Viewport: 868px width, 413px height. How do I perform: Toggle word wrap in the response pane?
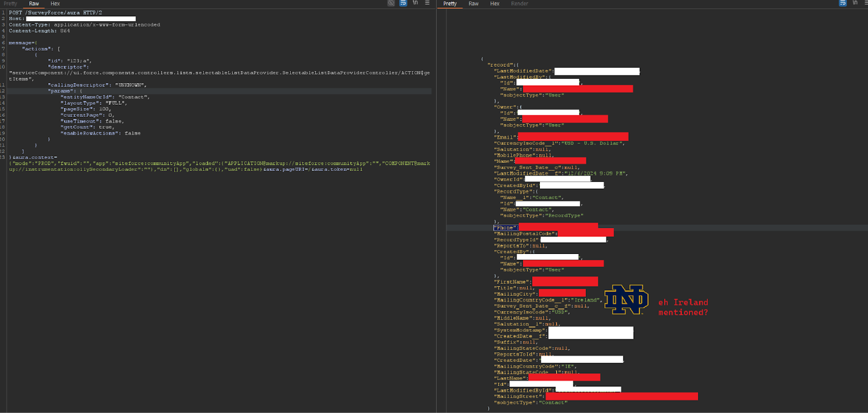coord(843,3)
